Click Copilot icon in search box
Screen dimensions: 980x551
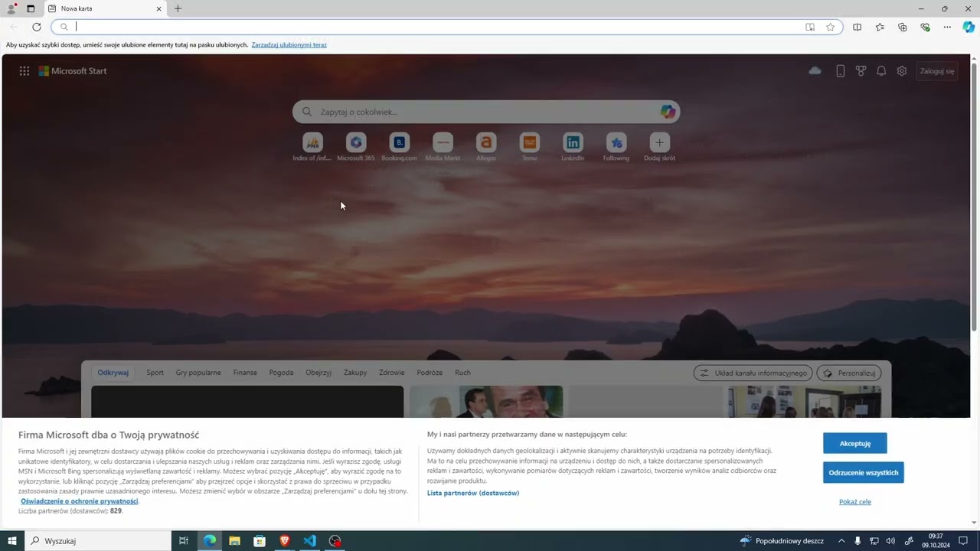click(x=668, y=112)
